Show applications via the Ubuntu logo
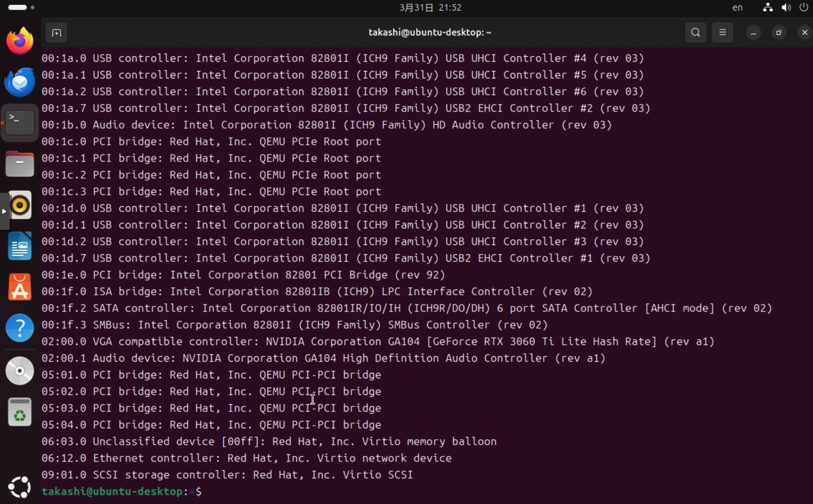This screenshot has height=504, width=813. click(20, 487)
